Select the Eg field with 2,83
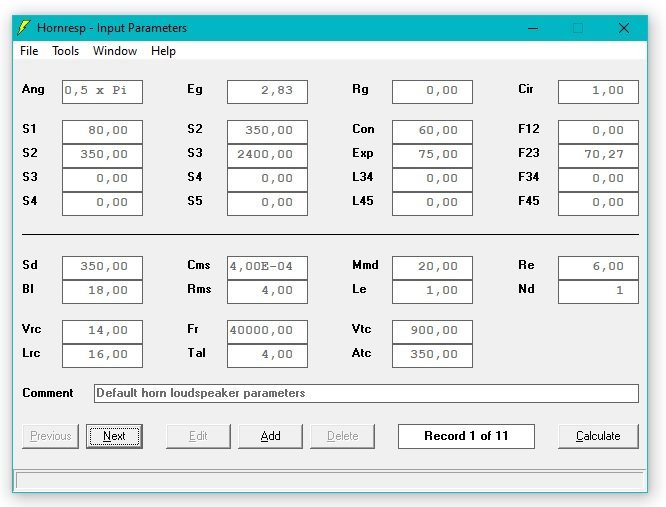 [x=268, y=92]
